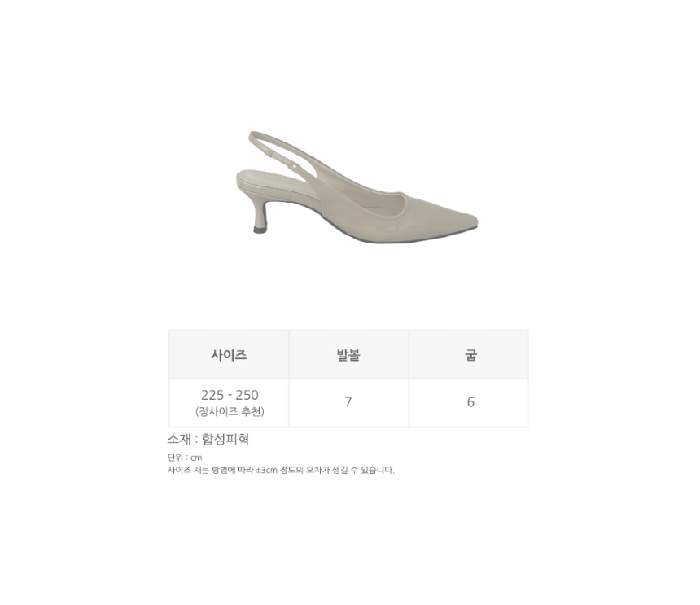Click the 소재 label text
700x605 pixels.
179,440
